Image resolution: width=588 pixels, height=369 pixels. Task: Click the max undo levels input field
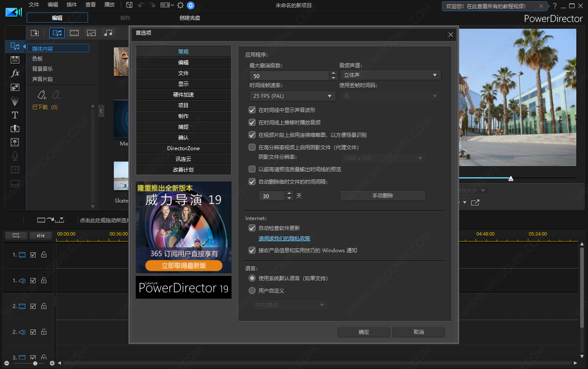pyautogui.click(x=289, y=76)
